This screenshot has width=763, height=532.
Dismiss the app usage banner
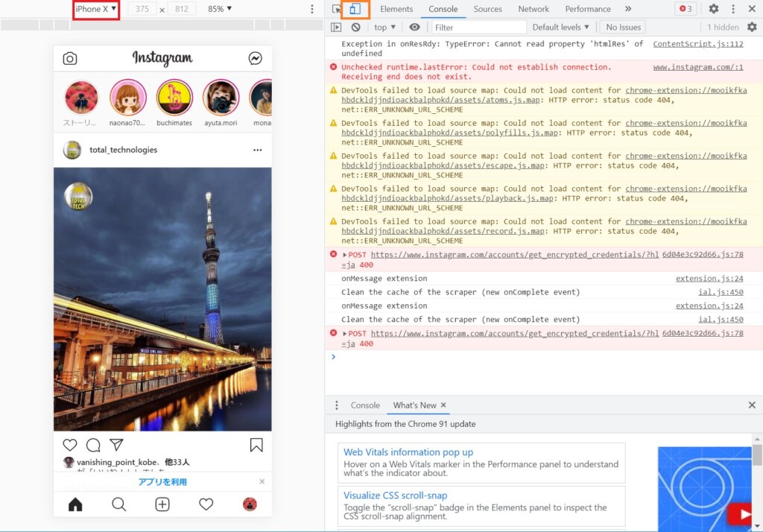pos(262,482)
